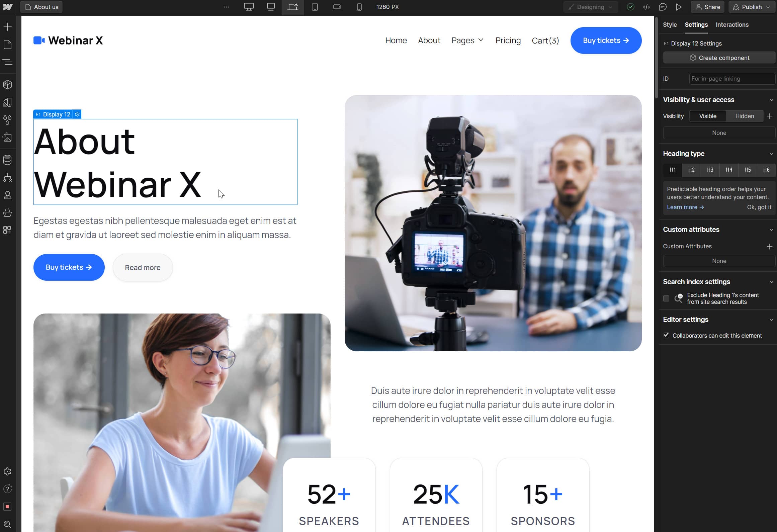Click the Create component button
Viewport: 777px width, 532px height.
click(x=719, y=58)
